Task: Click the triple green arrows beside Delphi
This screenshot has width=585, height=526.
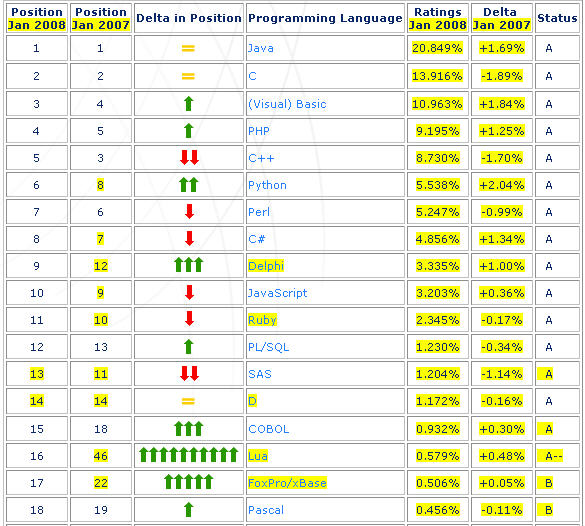Action: click(188, 265)
